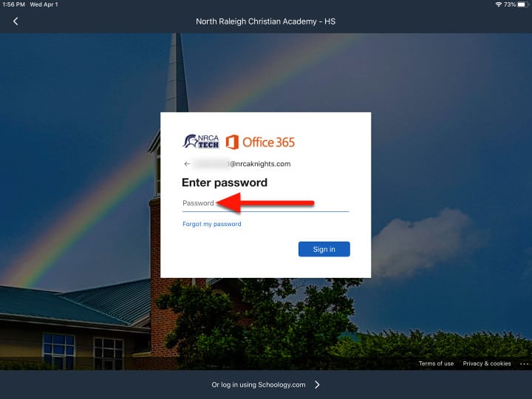Screen dimensions: 532x399
Task: Tap the clock time in status bar
Action: point(13,4)
